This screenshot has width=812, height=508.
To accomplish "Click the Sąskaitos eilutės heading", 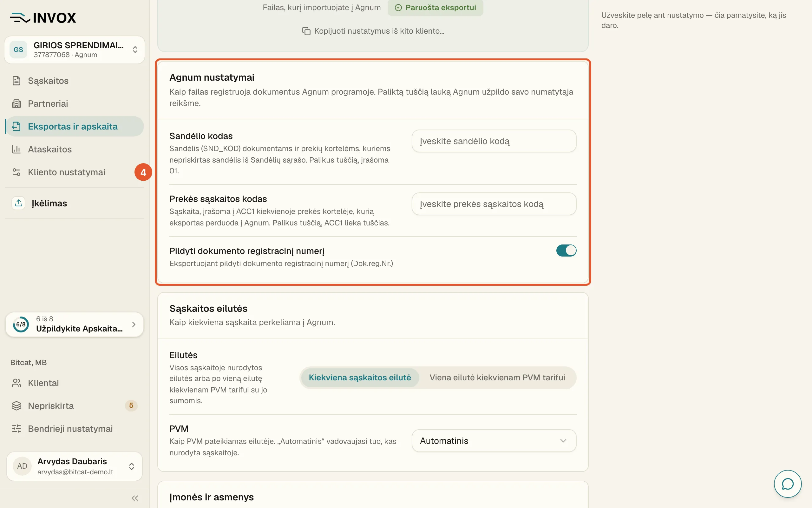I will tap(208, 308).
